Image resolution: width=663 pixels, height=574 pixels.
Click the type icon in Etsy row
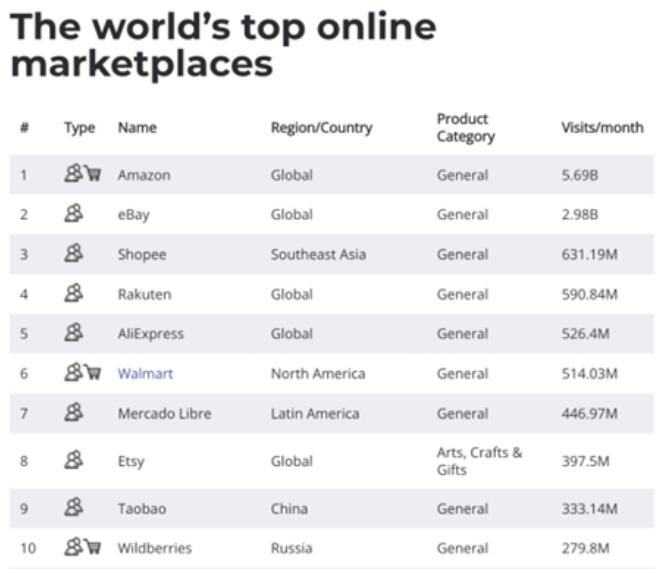(x=73, y=460)
